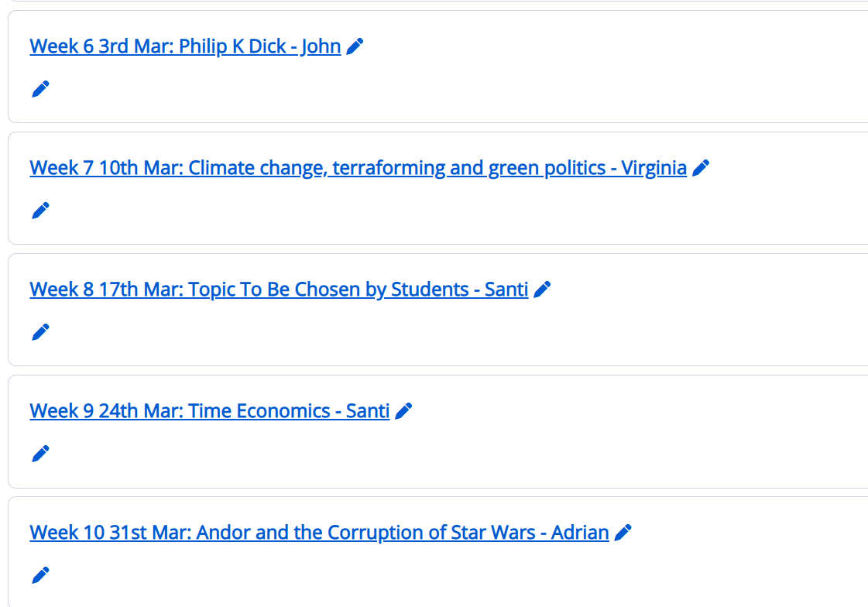The image size is (868, 607).
Task: Open Week 7 Climate change, terraforming link
Action: pos(358,168)
